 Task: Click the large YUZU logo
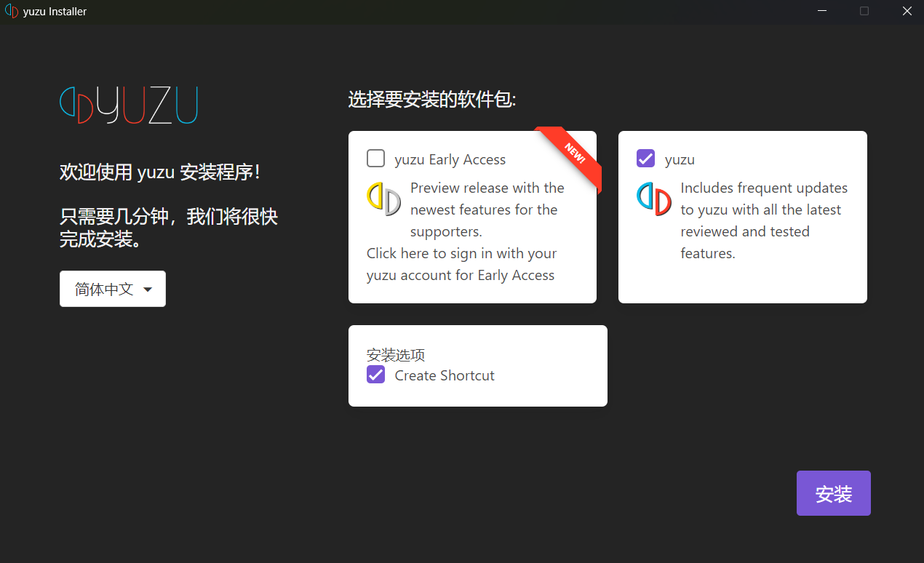(129, 105)
